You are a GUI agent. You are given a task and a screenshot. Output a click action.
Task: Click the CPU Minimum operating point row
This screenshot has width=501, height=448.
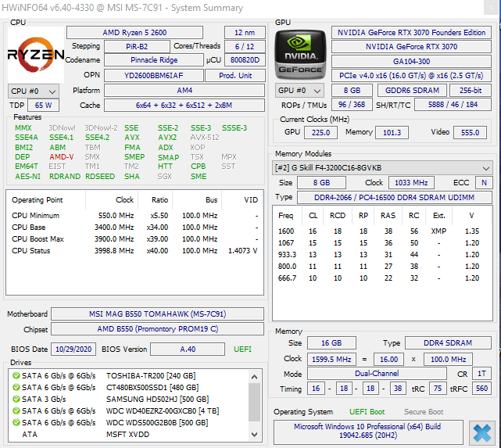tap(134, 216)
